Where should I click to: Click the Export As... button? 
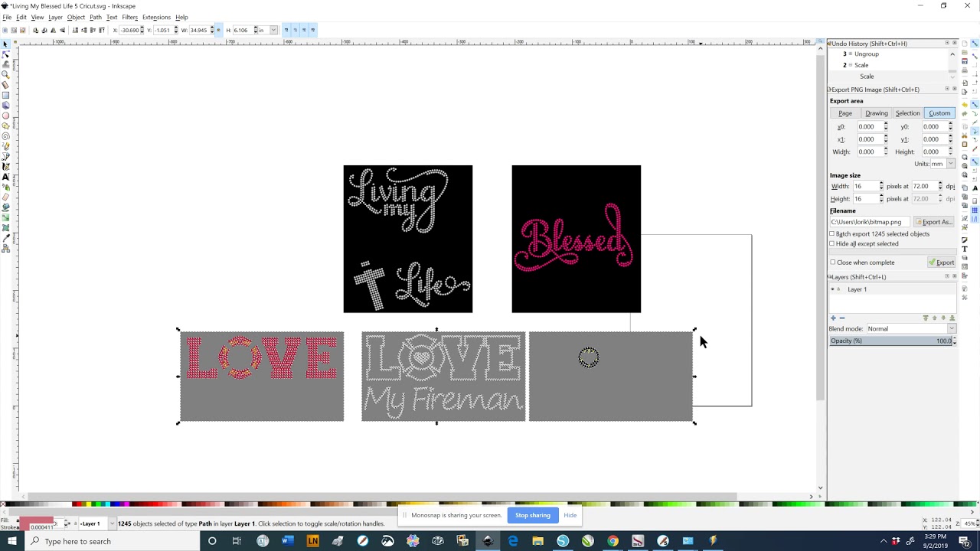[933, 222]
